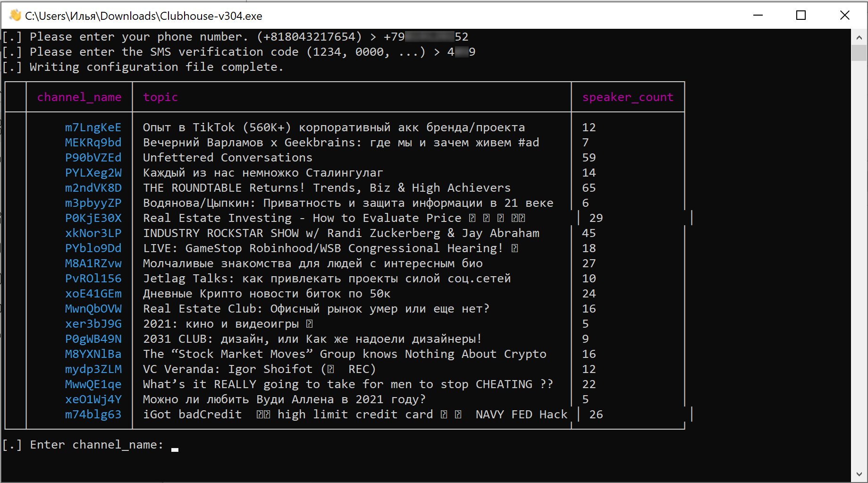This screenshot has height=483, width=868.
Task: Click the speaker_count column header
Action: 628,97
